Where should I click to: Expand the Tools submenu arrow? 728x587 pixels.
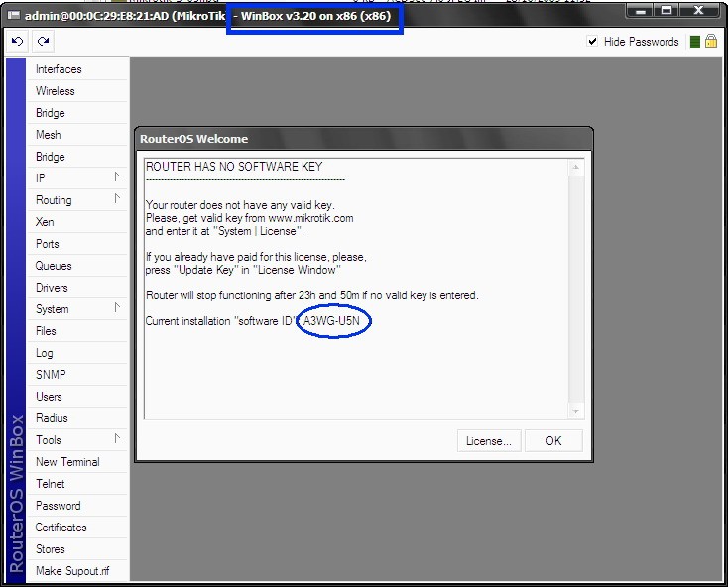pyautogui.click(x=117, y=438)
